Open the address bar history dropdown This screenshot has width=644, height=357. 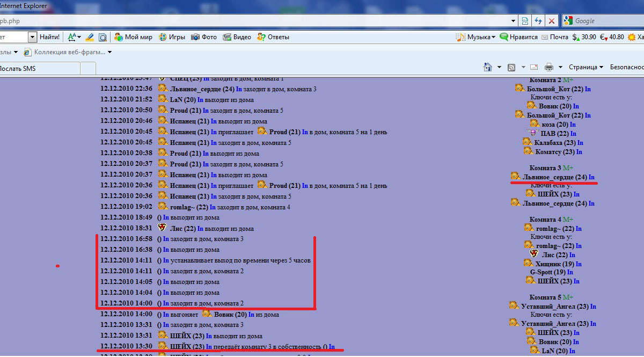click(514, 21)
